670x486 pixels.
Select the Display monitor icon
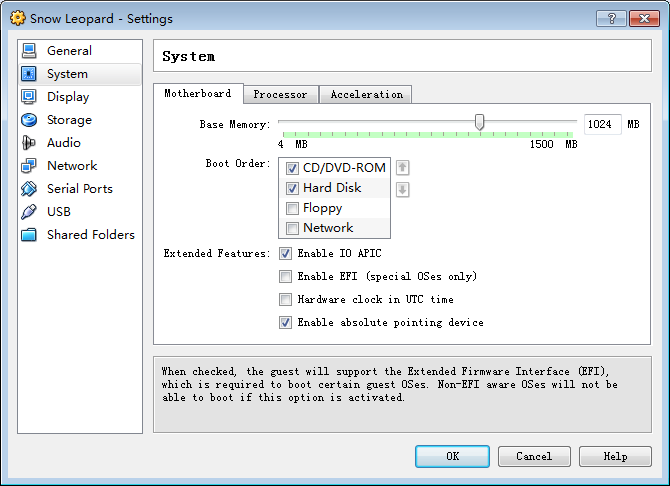(29, 97)
